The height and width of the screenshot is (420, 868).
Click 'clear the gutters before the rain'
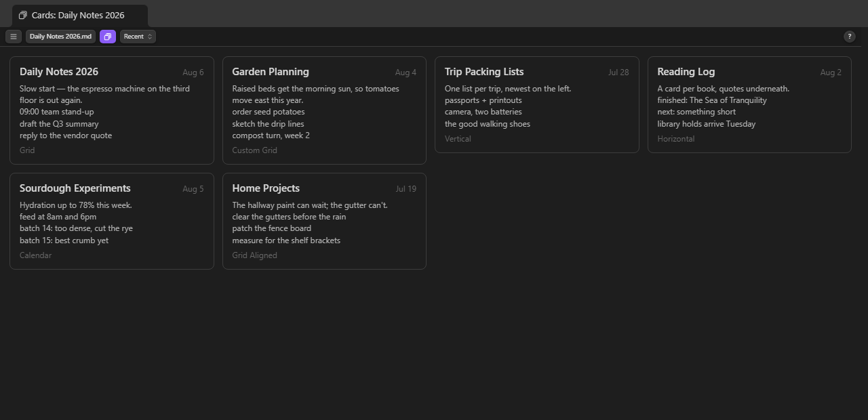pos(289,217)
